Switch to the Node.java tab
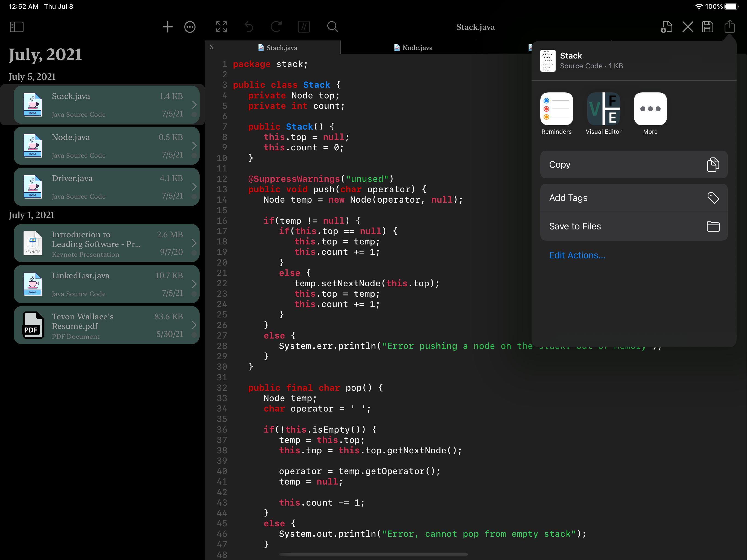This screenshot has width=747, height=560. [x=414, y=48]
